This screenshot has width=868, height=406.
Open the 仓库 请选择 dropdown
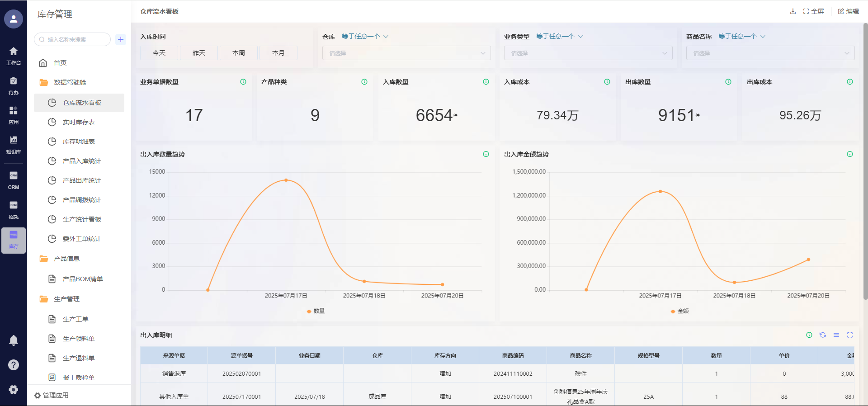(406, 53)
